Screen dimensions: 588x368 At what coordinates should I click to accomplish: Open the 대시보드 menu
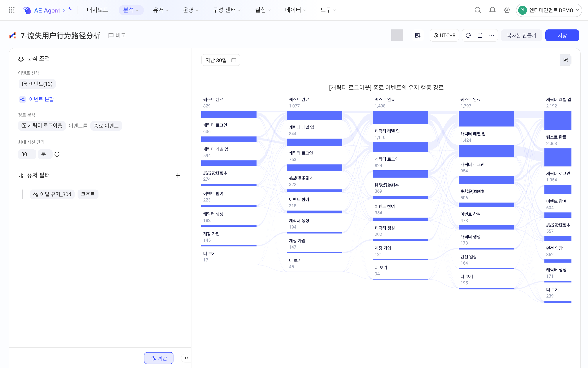coord(97,10)
